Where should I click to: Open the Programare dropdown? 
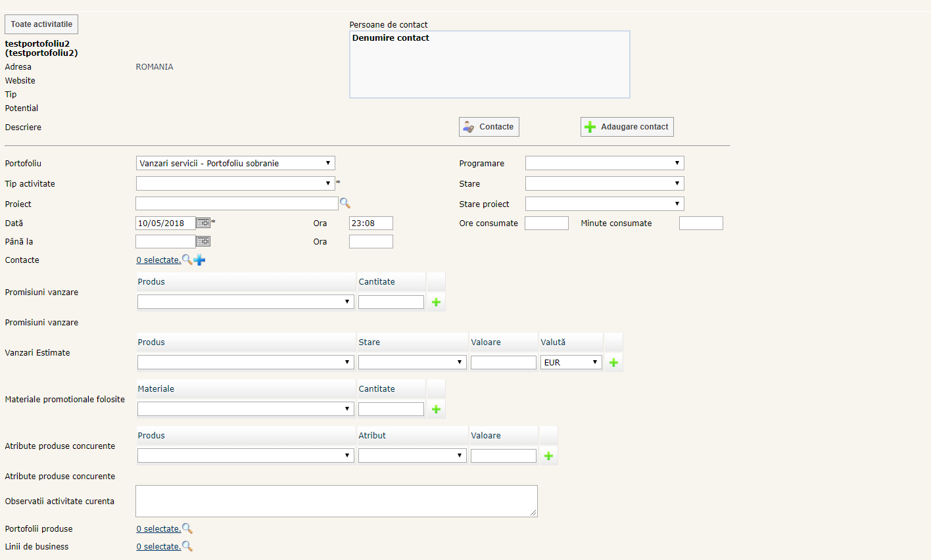tap(604, 163)
